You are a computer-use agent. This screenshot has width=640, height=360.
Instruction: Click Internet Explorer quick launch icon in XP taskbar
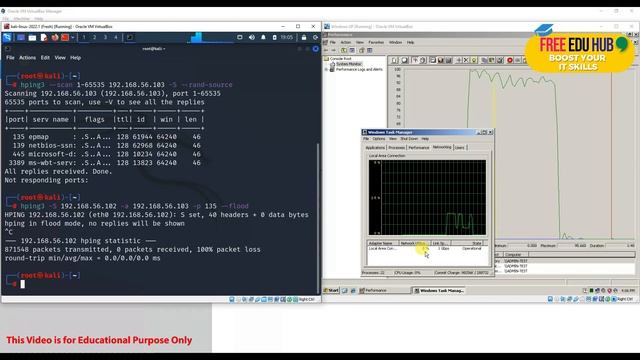(353, 291)
